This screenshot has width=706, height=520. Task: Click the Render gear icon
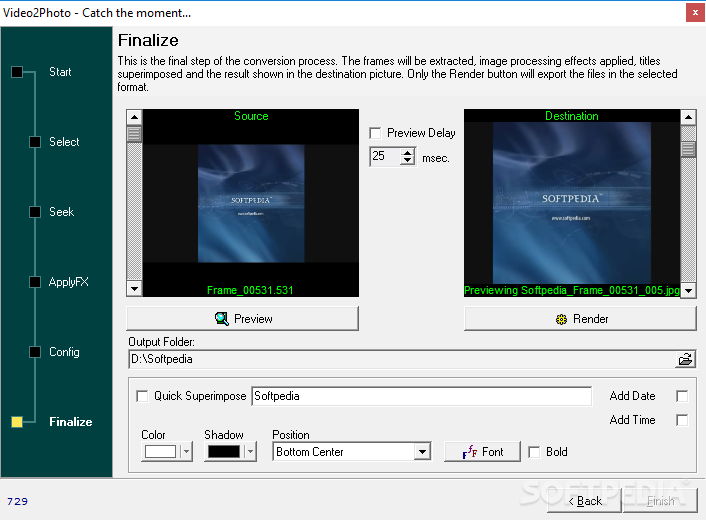pyautogui.click(x=561, y=319)
